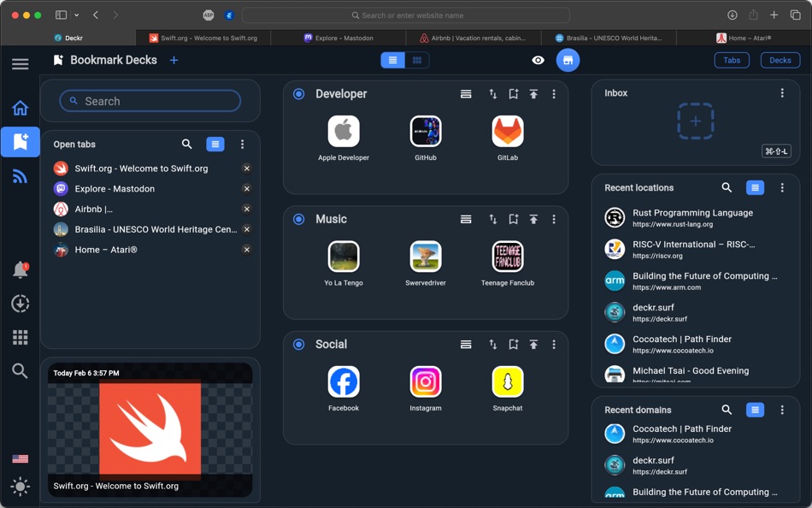Close the Airbnb open tab entry
This screenshot has height=508, width=812.
tap(247, 209)
